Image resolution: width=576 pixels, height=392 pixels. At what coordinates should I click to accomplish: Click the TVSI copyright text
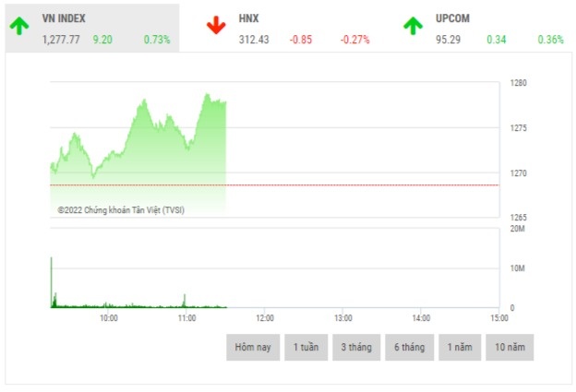point(120,210)
